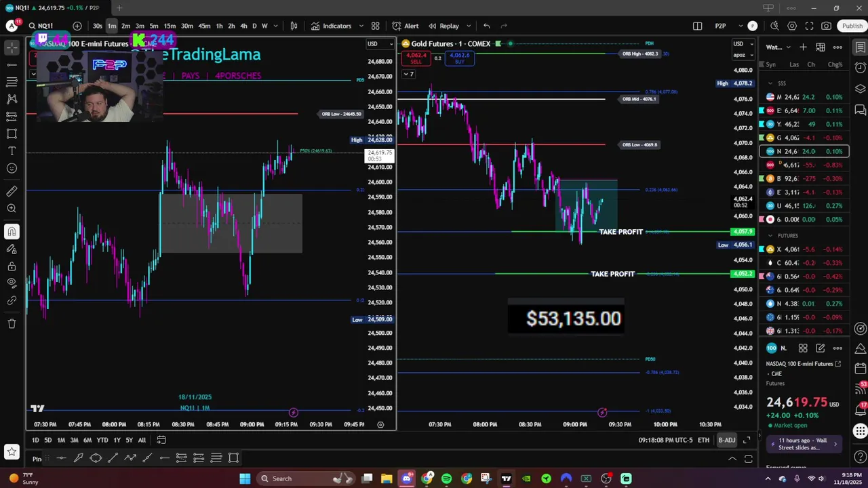
Task: Open Spotify from the Windows taskbar
Action: (446, 479)
